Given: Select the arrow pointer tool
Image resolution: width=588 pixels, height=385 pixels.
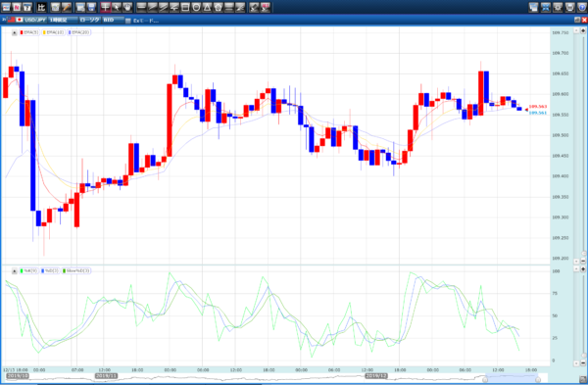Looking at the screenshot, I should 117,7.
